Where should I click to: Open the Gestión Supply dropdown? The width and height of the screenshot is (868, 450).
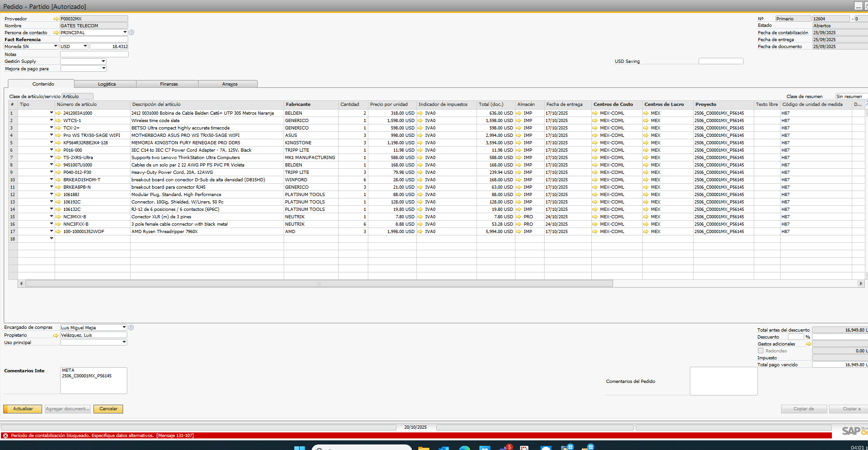point(103,62)
